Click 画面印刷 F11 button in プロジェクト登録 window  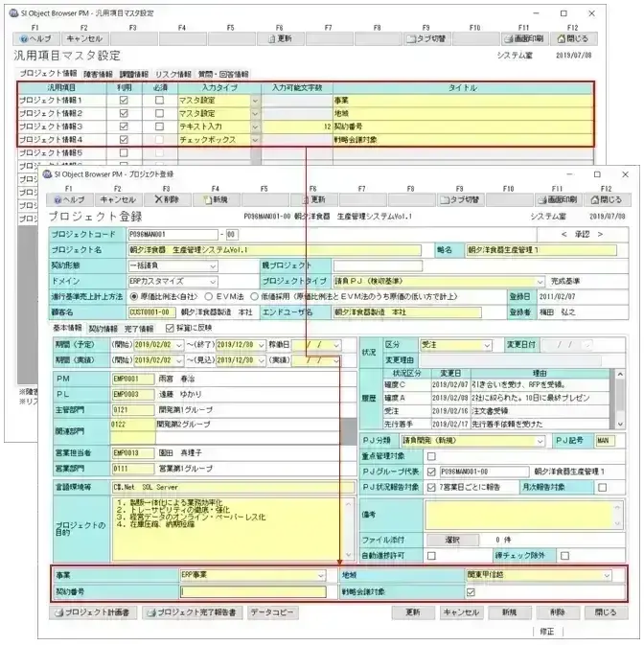pyautogui.click(x=558, y=200)
